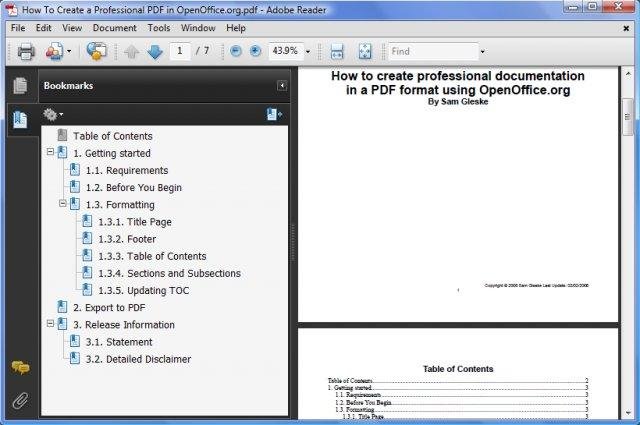Click the comment and markup toolbar icon

point(97,51)
